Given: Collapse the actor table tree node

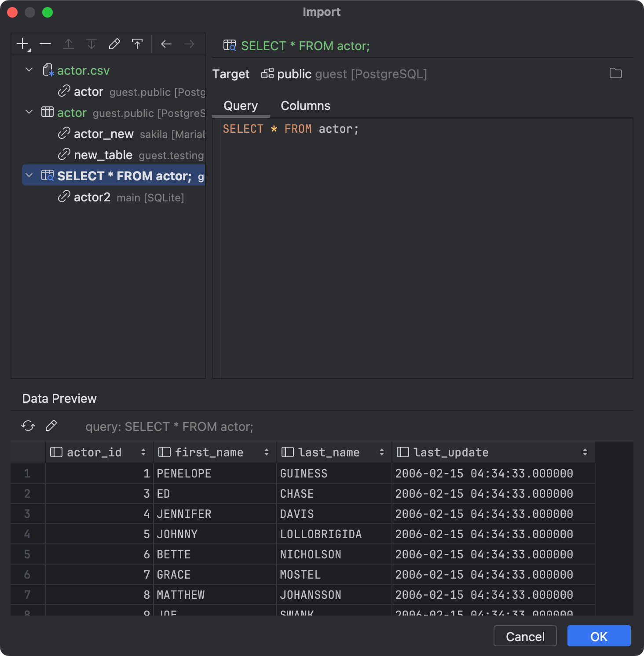Looking at the screenshot, I should (x=29, y=112).
